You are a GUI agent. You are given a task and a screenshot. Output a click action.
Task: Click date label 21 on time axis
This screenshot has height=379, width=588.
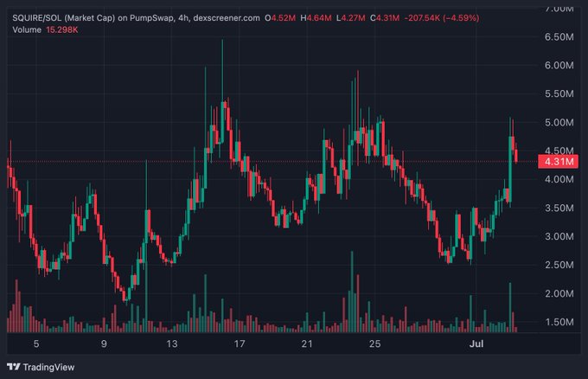point(307,344)
